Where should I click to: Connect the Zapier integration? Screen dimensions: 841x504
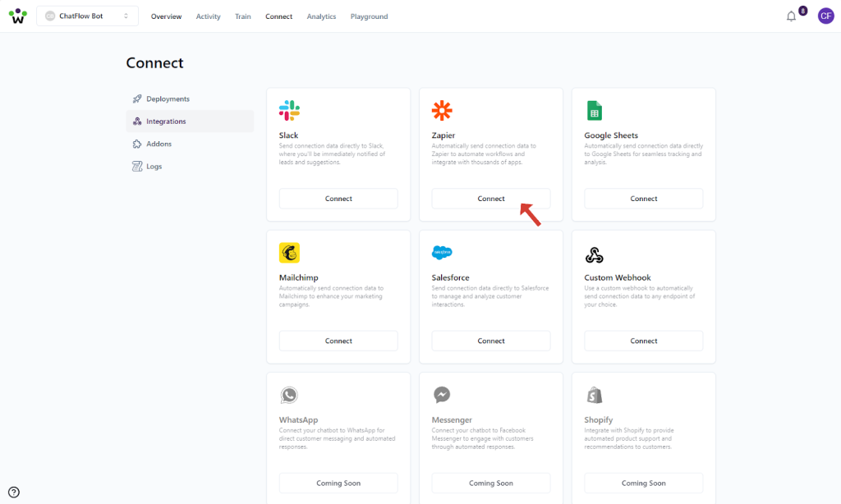491,199
